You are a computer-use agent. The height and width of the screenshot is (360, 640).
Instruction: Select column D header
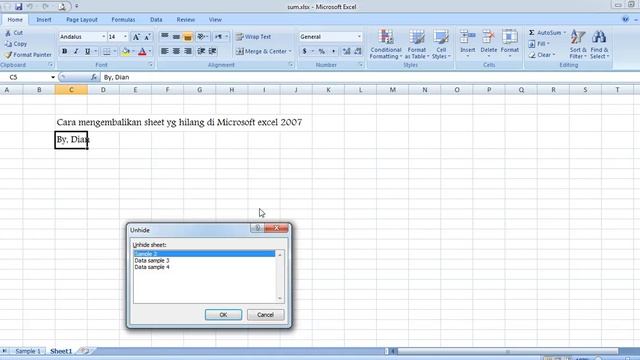103,90
